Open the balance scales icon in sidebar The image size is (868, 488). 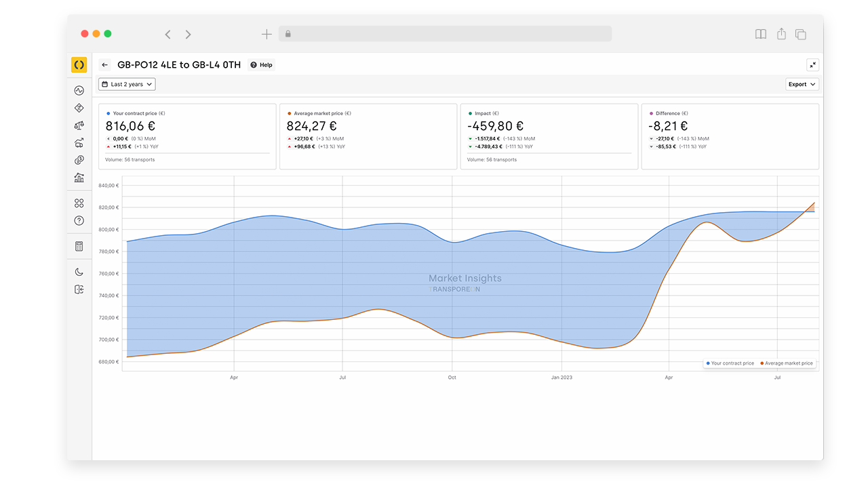[79, 125]
